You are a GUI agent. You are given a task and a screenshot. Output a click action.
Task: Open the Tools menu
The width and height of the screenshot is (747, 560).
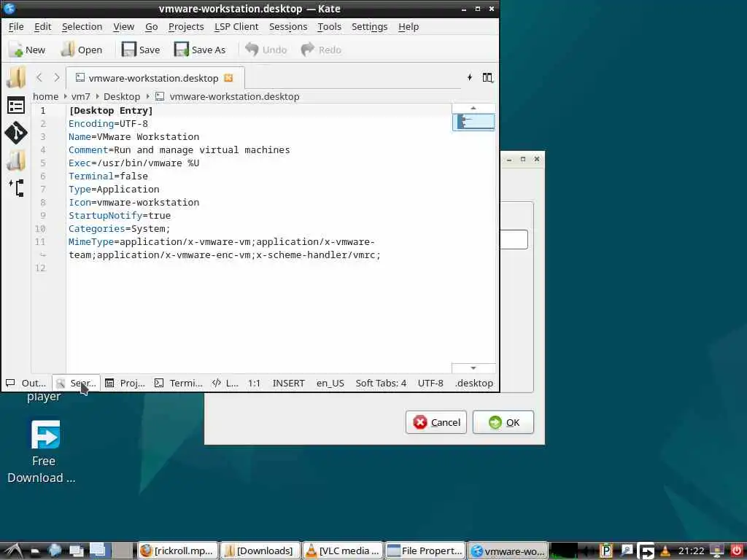(329, 27)
